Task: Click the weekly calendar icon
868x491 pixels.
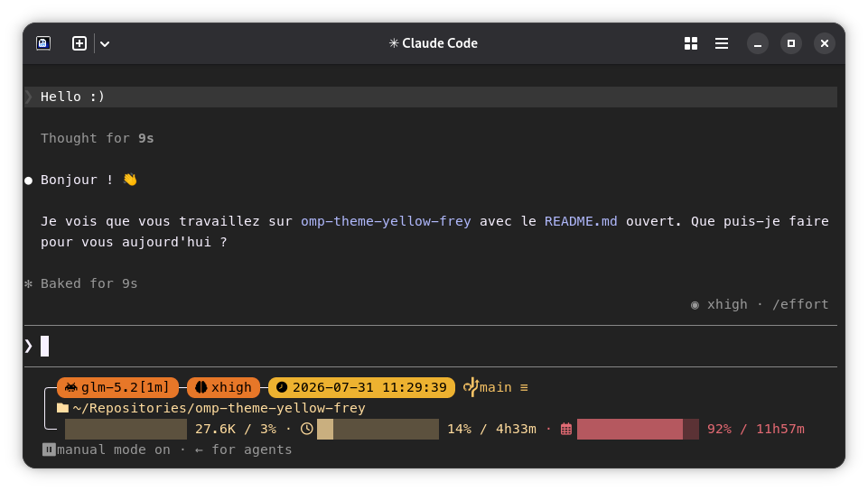Action: [x=565, y=429]
